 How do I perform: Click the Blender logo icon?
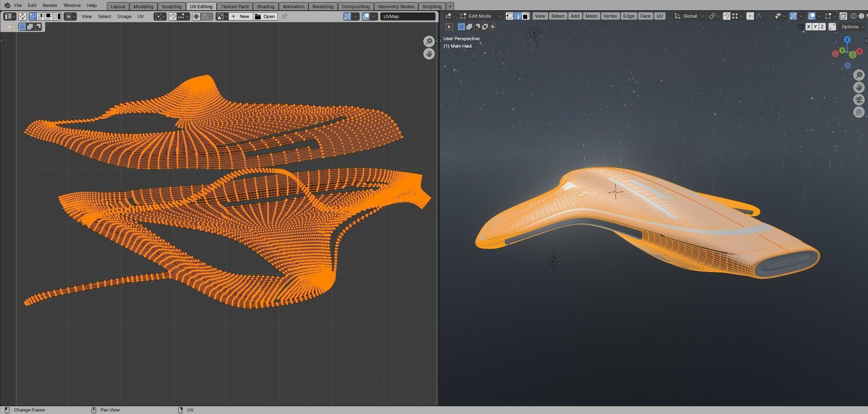7,5
